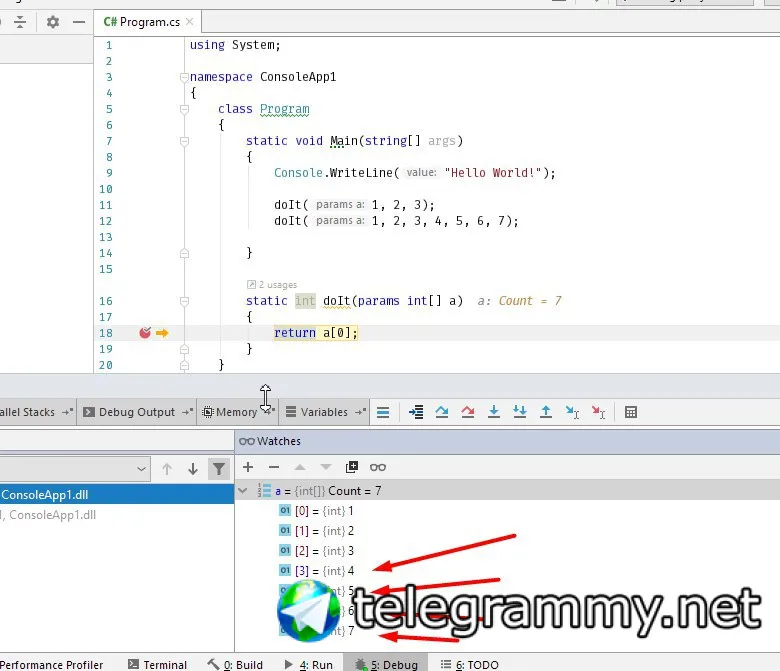Click line number 12 in the gutter
The image size is (780, 671).
tap(106, 221)
